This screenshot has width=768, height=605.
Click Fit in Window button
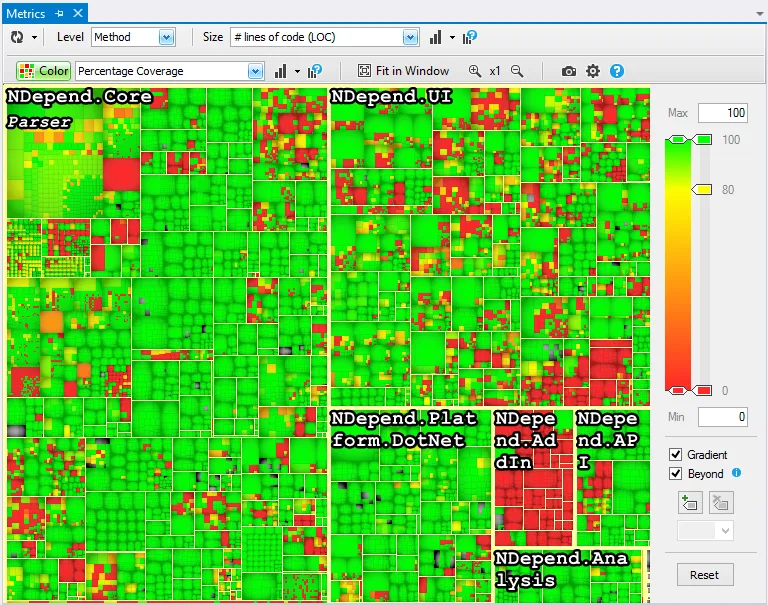pos(404,71)
